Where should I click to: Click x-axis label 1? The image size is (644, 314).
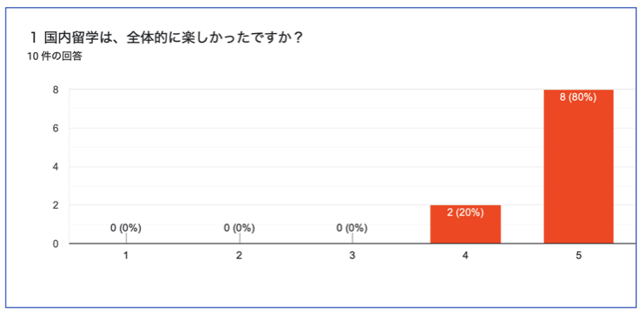click(126, 256)
